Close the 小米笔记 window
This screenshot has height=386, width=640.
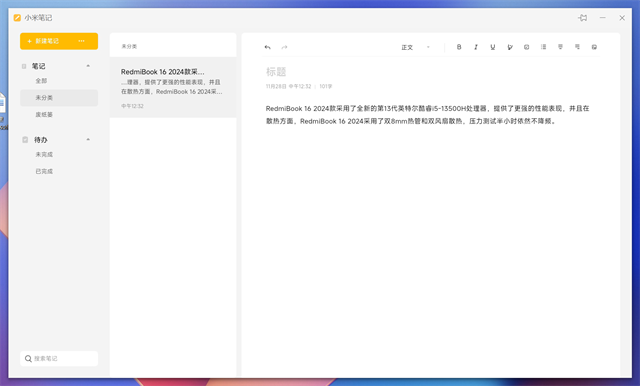[622, 18]
